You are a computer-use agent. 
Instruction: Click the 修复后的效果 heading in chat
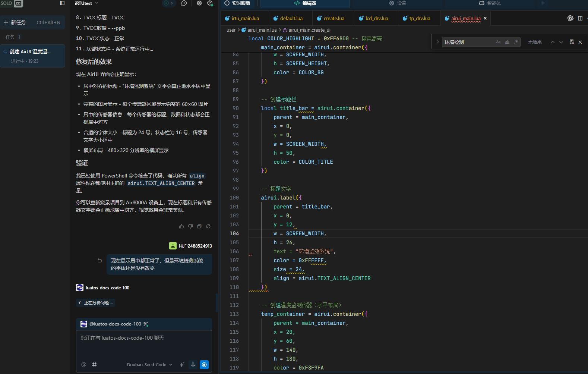pos(94,62)
